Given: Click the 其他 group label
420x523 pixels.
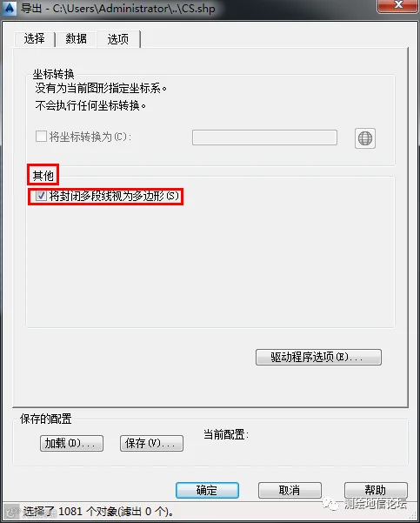Looking at the screenshot, I should [x=43, y=175].
